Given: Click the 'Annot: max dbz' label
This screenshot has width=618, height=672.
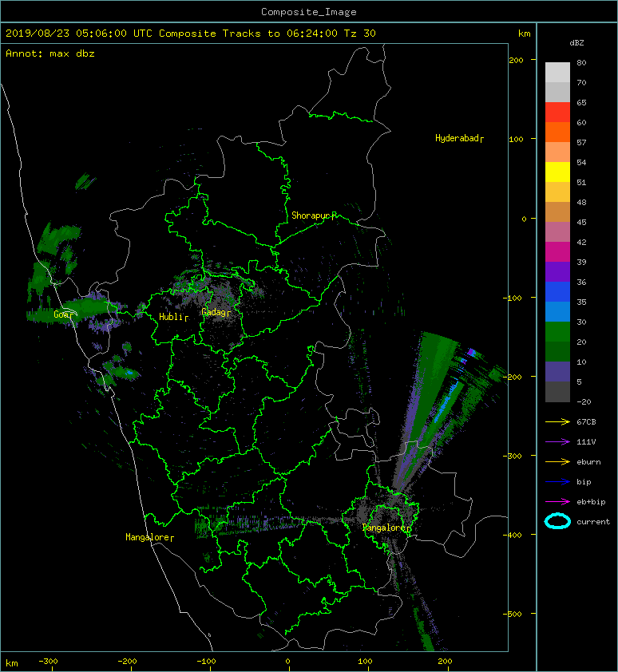Looking at the screenshot, I should (x=50, y=53).
